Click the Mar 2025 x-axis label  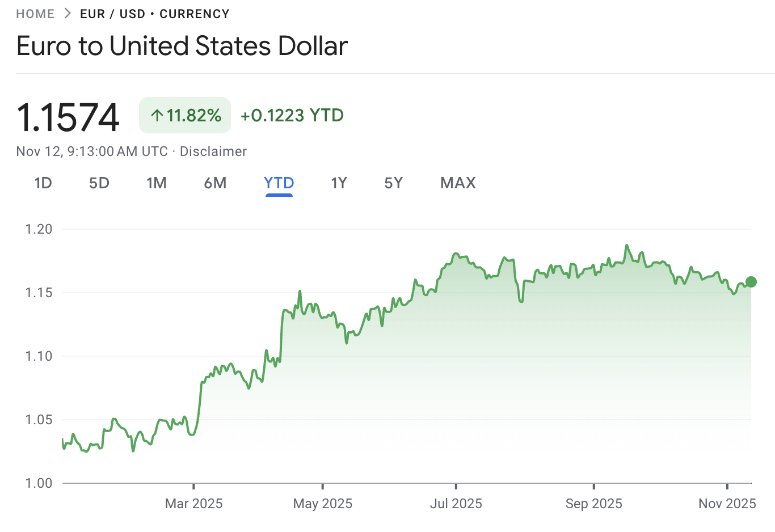(x=193, y=504)
